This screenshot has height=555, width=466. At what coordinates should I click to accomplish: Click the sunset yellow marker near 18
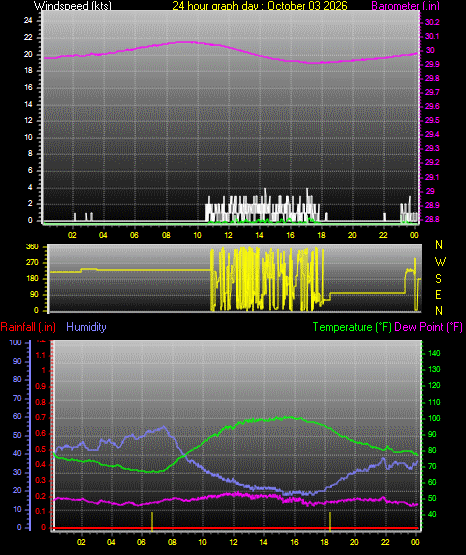point(330,521)
